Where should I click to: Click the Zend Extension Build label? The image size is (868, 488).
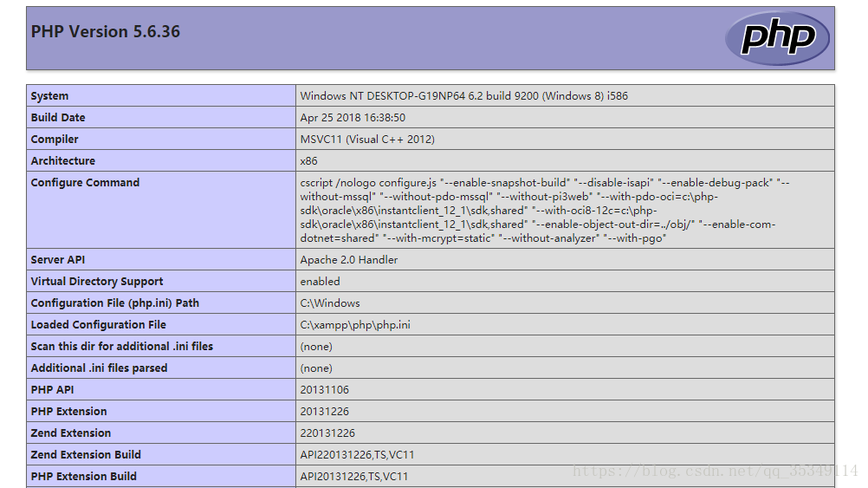pyautogui.click(x=86, y=454)
